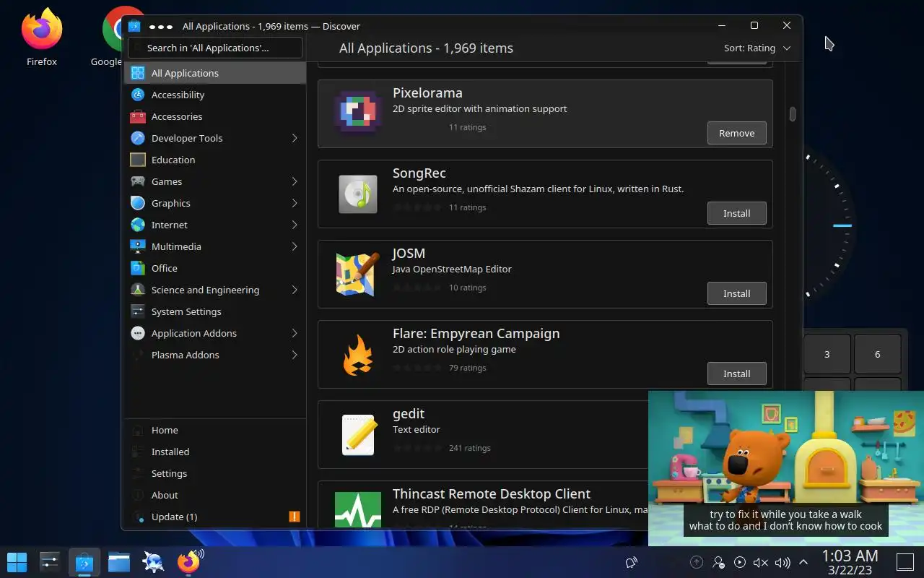This screenshot has height=578, width=924.
Task: Click the orange update warning badge
Action: pos(294,517)
